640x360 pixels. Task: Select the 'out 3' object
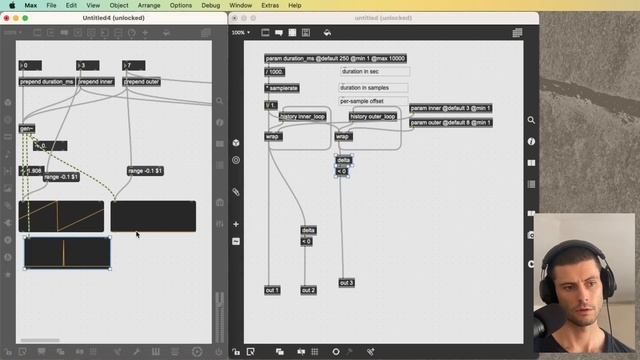tap(347, 283)
